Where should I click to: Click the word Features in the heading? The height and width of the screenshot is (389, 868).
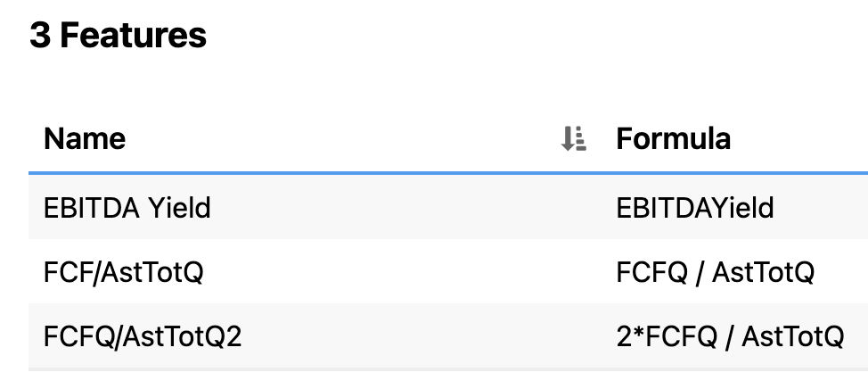(x=133, y=36)
